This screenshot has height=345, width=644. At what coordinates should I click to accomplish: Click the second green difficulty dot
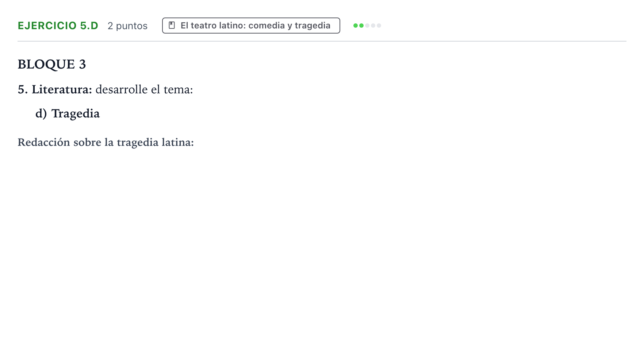[361, 26]
